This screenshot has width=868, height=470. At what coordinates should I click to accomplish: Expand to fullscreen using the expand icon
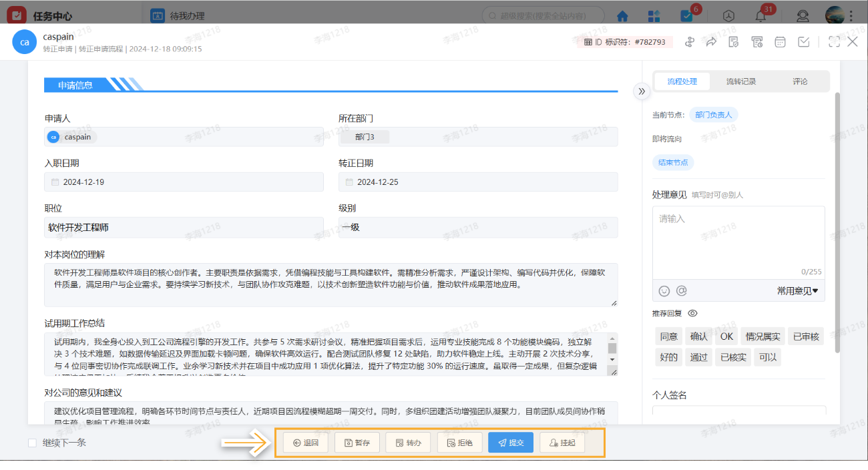pyautogui.click(x=833, y=41)
